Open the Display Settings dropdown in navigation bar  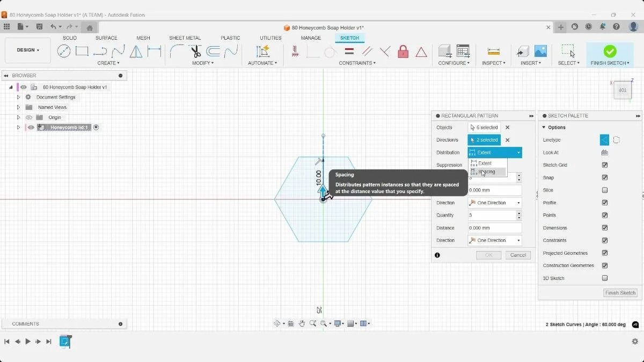339,323
